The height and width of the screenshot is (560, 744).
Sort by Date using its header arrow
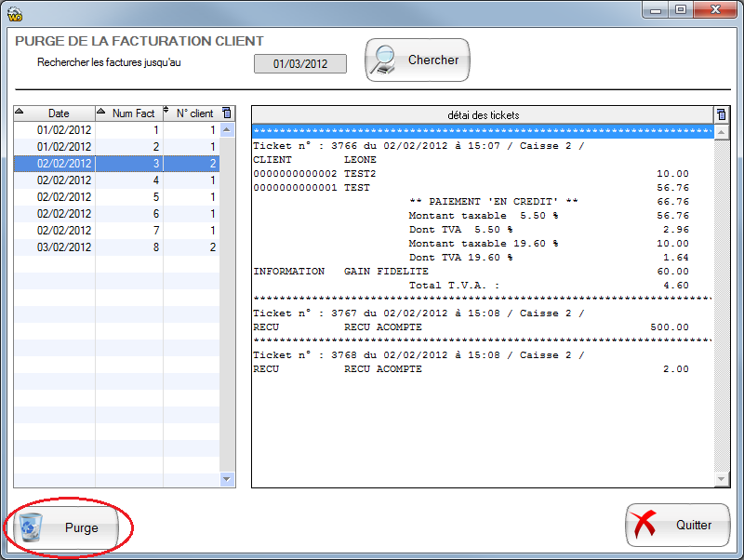click(20, 113)
